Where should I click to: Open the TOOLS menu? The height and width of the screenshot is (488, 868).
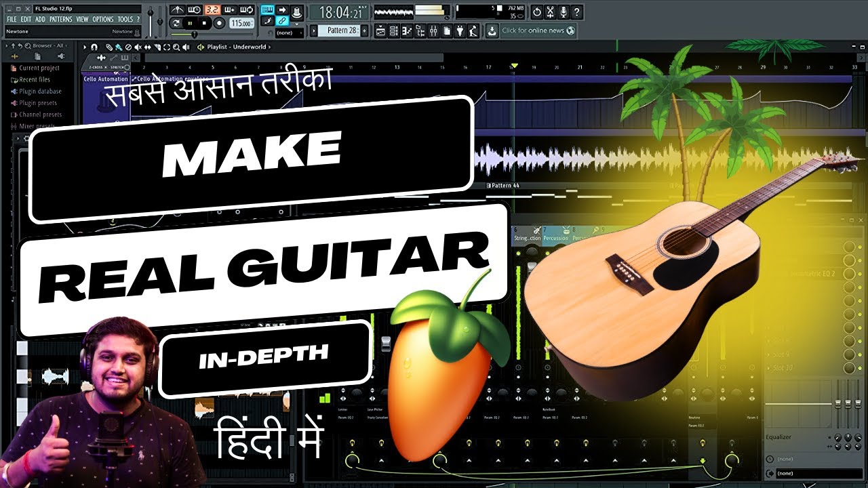125,20
